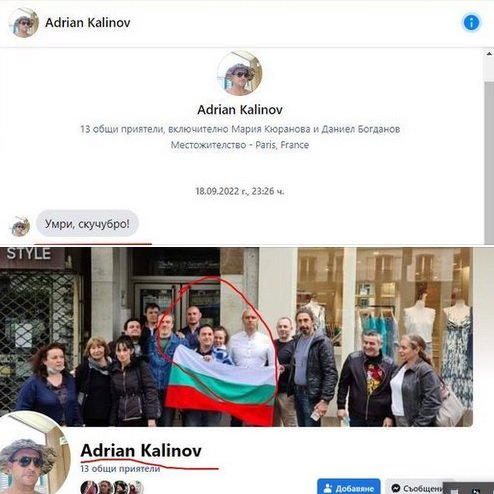Click the small avatar in the chat header
This screenshot has width=494, height=494.
click(x=24, y=22)
